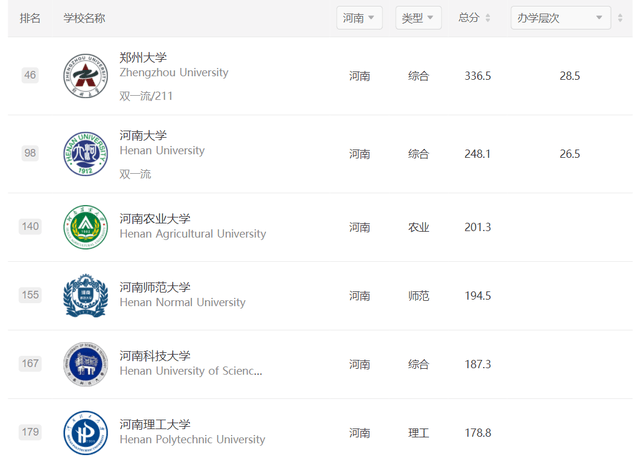Open 郑州大学 school link
Image resolution: width=640 pixels, height=461 pixels.
coord(143,58)
